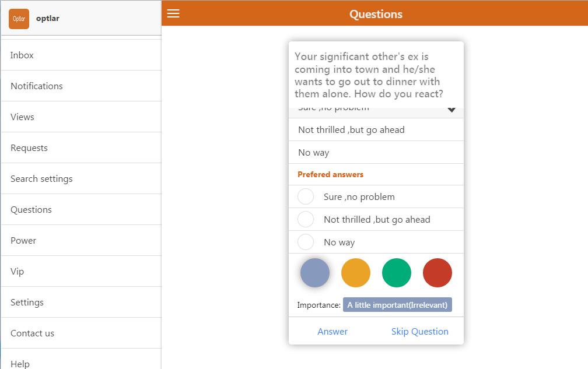The width and height of the screenshot is (588, 369).
Task: Open the hamburger menu icon
Action: click(x=173, y=13)
